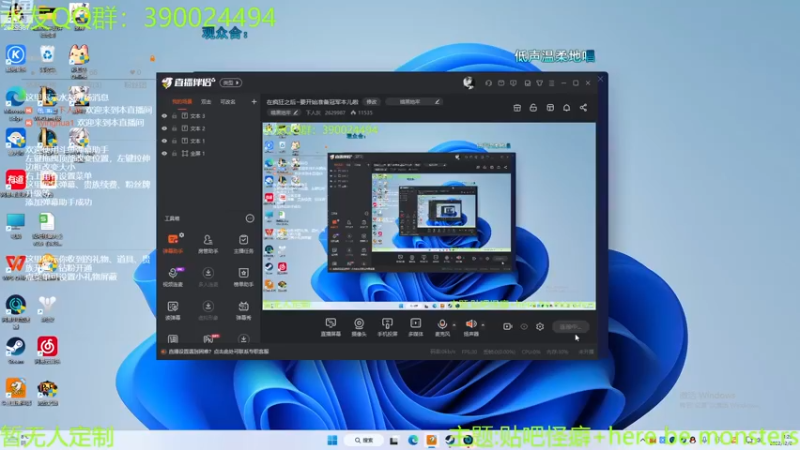Expand the microphone options arrow
Screen dimensions: 800x450
pos(454,325)
